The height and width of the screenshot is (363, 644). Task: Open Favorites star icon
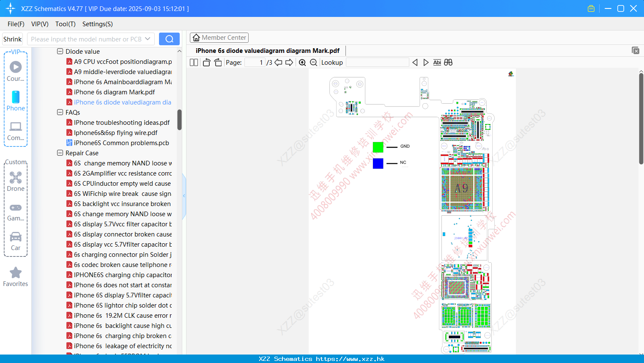point(16,277)
